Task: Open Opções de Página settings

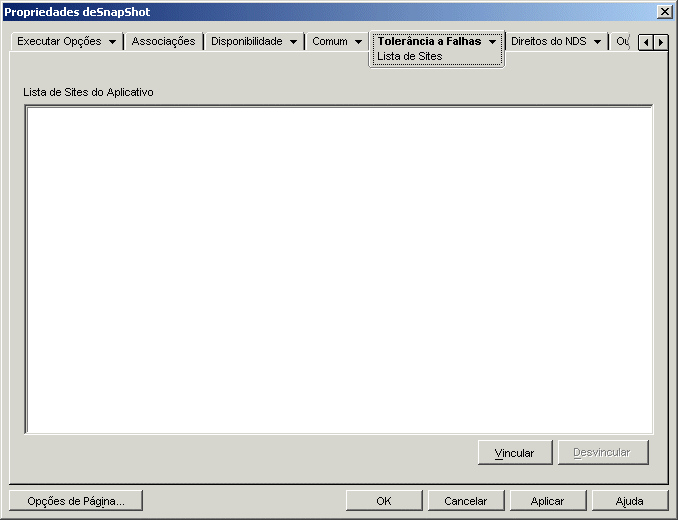Action: click(x=76, y=501)
